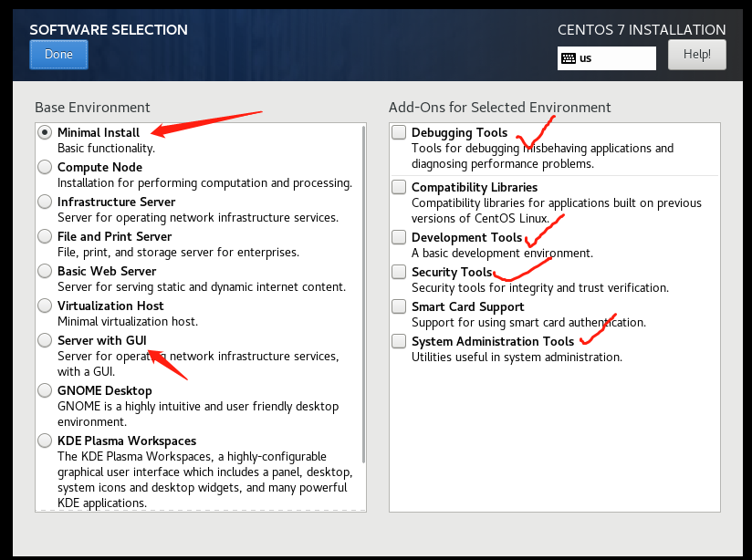The width and height of the screenshot is (752, 560).
Task: Choose the GNOME Desktop environment
Action: (x=45, y=390)
